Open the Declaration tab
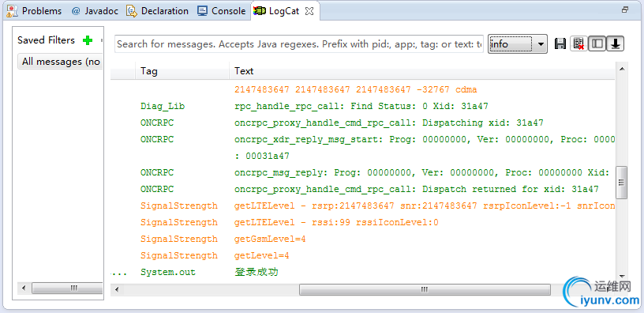Image resolution: width=644 pixels, height=313 pixels. pyautogui.click(x=158, y=11)
